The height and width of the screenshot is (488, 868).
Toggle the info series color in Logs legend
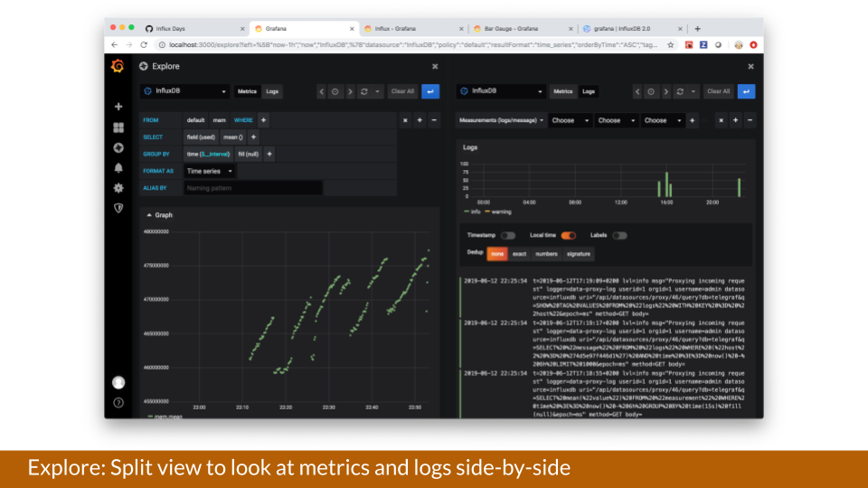click(x=471, y=211)
